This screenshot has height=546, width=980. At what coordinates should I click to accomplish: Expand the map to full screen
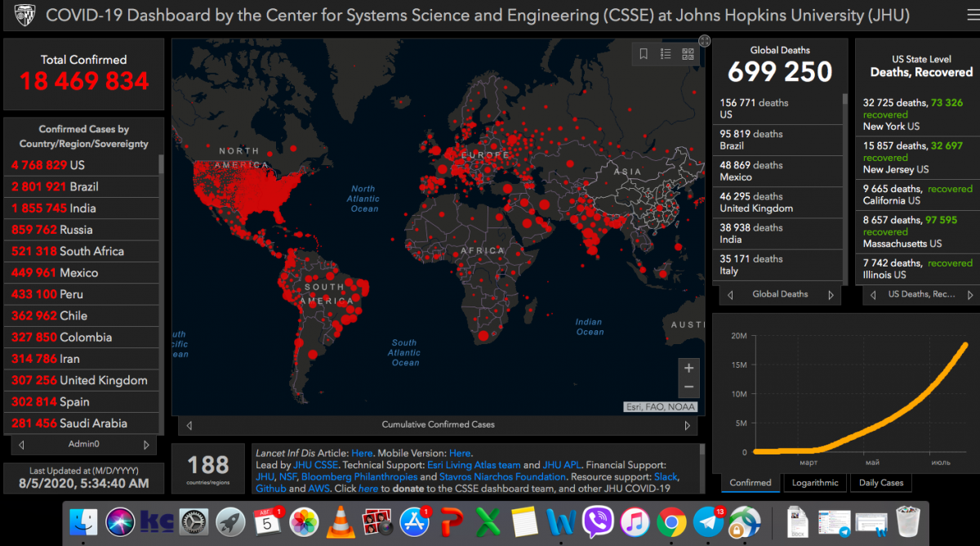tap(705, 41)
